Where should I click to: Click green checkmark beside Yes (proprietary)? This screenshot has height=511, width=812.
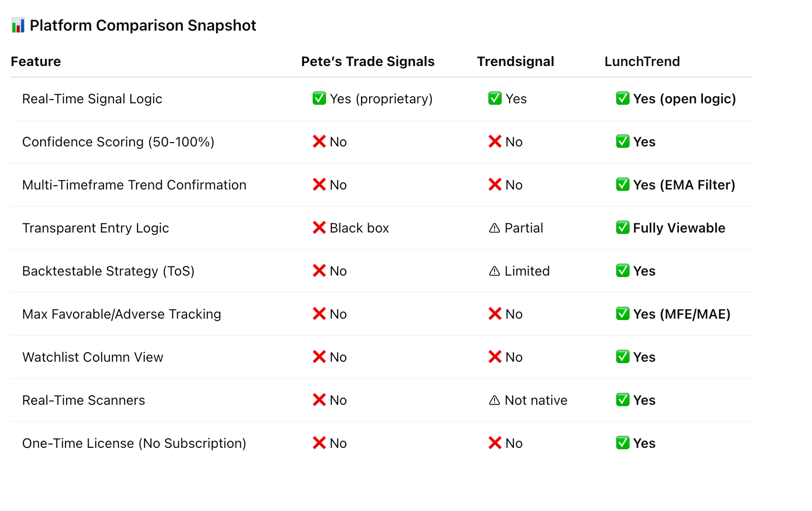click(x=319, y=98)
